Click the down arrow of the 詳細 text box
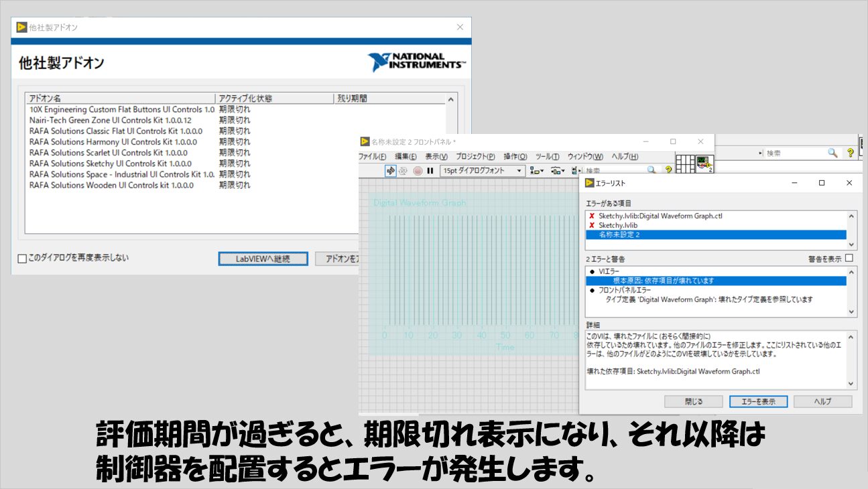868x489 pixels. coord(852,384)
